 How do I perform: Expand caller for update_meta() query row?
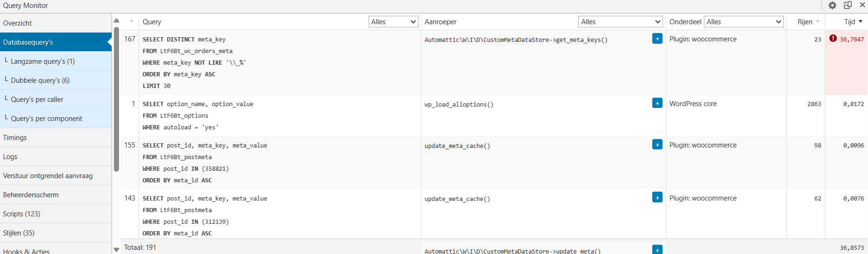click(657, 249)
